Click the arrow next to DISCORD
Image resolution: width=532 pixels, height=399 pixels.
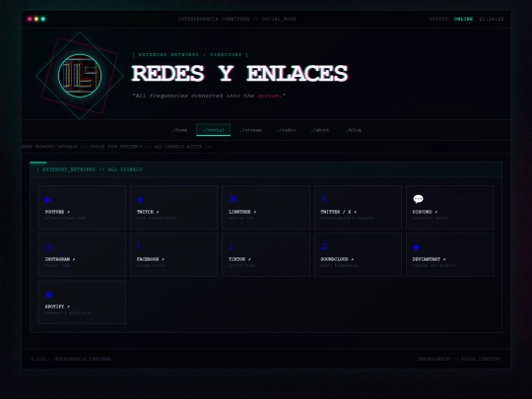point(435,212)
